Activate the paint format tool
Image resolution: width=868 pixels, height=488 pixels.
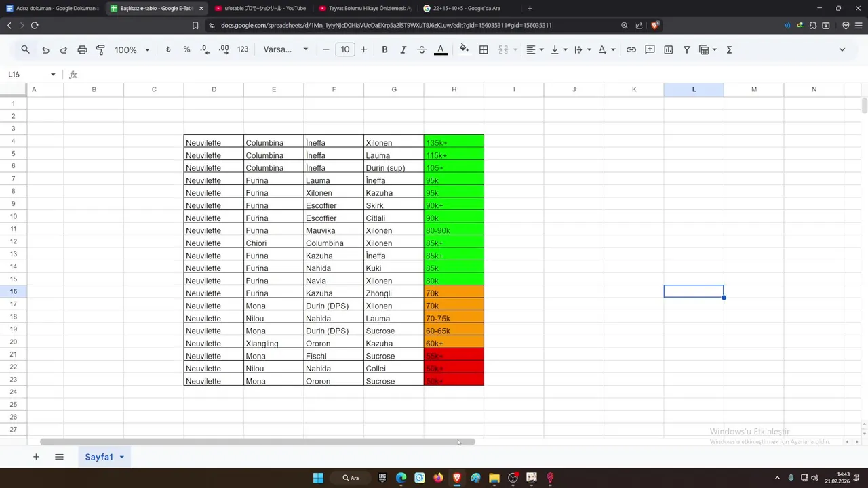[100, 49]
